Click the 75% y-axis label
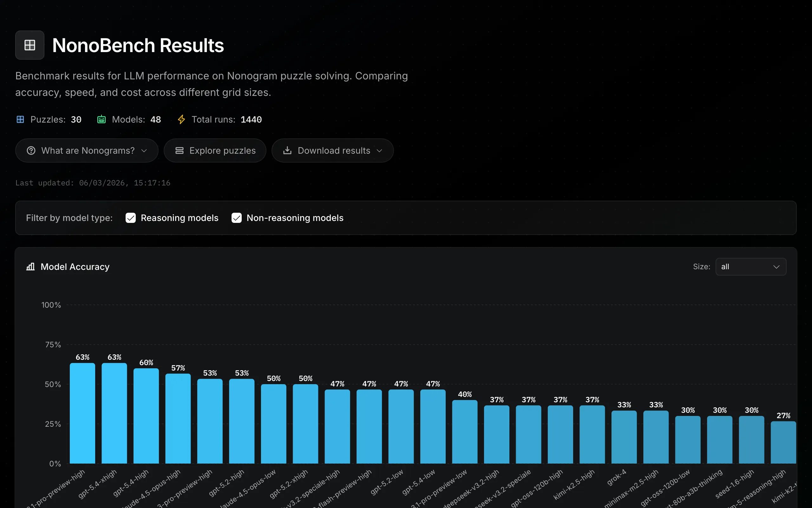The width and height of the screenshot is (812, 508). click(53, 345)
